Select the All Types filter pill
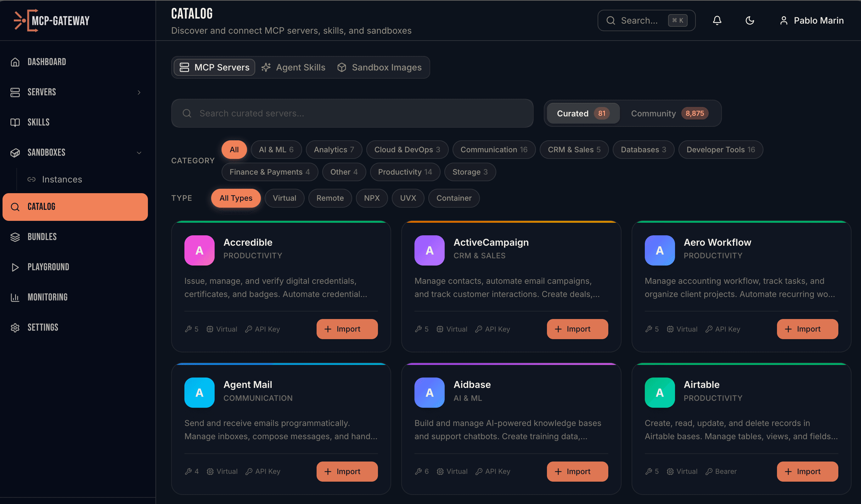861x504 pixels. coord(236,198)
